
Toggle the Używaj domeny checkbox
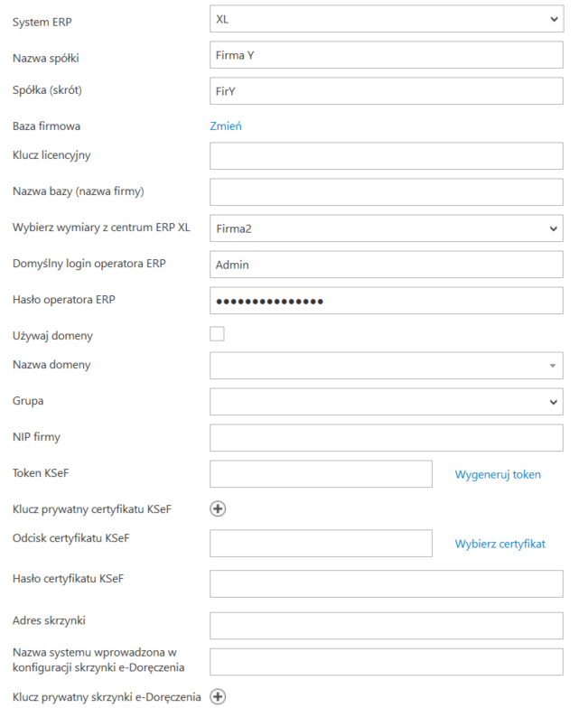217,334
